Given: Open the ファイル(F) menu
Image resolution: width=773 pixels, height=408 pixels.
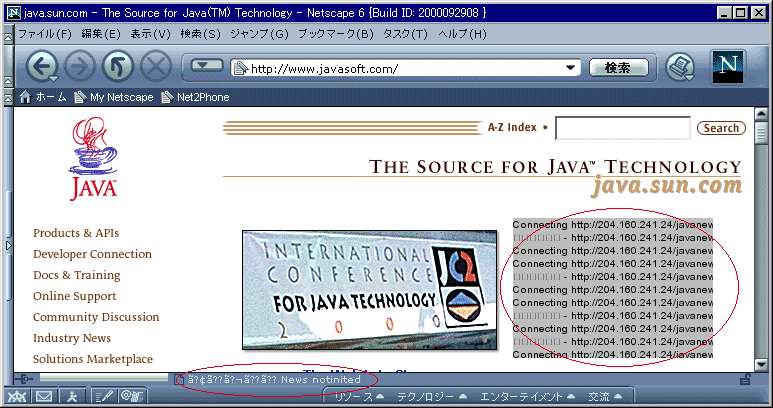Looking at the screenshot, I should coord(45,34).
